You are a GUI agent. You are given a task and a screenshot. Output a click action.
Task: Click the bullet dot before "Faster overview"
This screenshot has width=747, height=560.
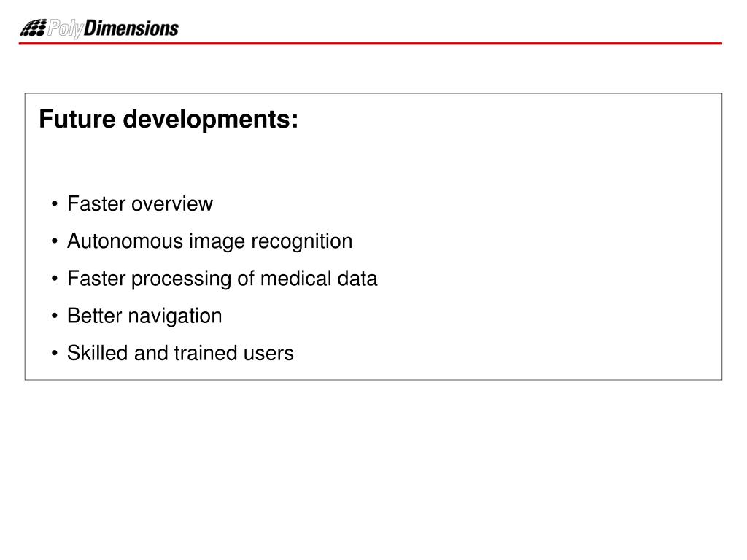click(54, 204)
